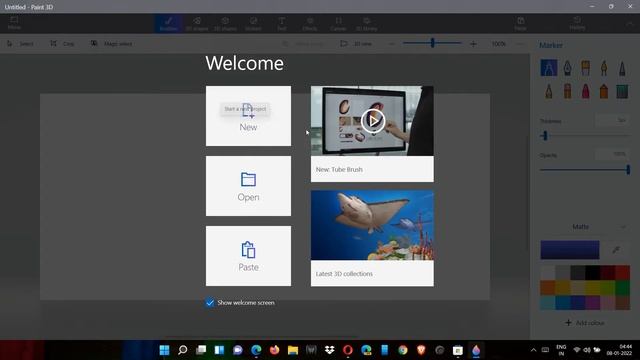
Task: Click the 'Latest 3D collections' caption
Action: pos(344,274)
